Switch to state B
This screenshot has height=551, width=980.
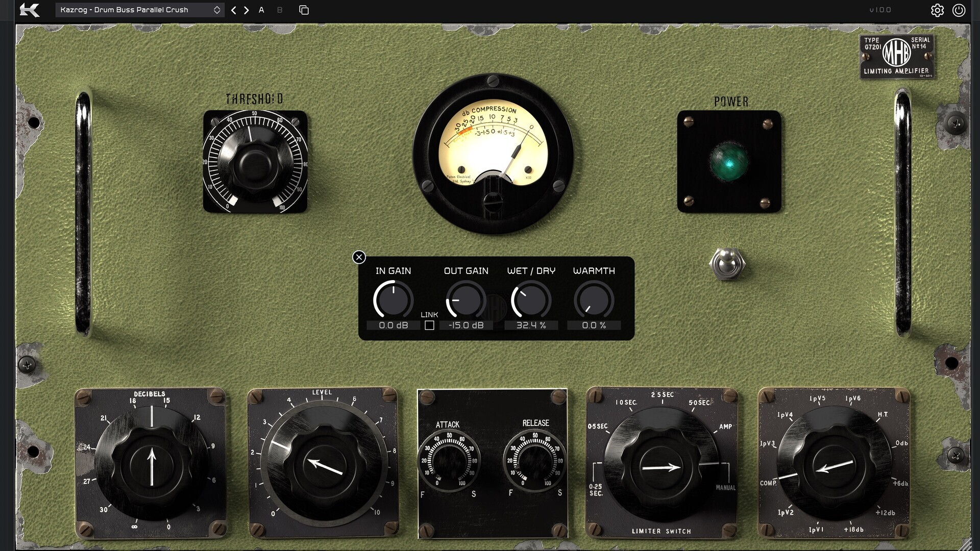tap(280, 10)
